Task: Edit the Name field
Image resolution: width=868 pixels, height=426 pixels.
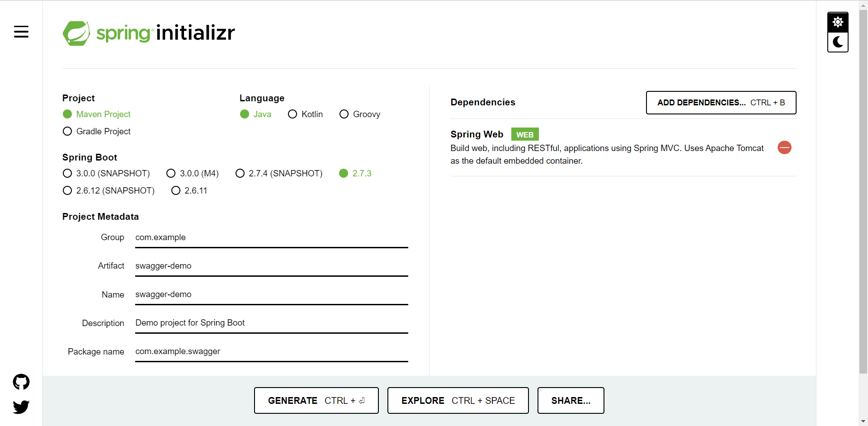Action: tap(272, 294)
